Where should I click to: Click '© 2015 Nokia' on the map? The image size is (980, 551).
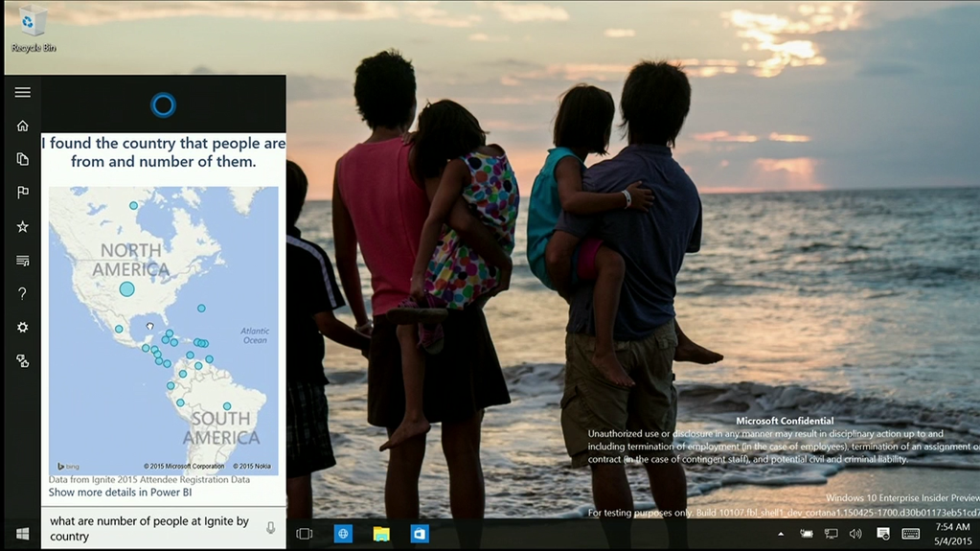[x=252, y=466]
